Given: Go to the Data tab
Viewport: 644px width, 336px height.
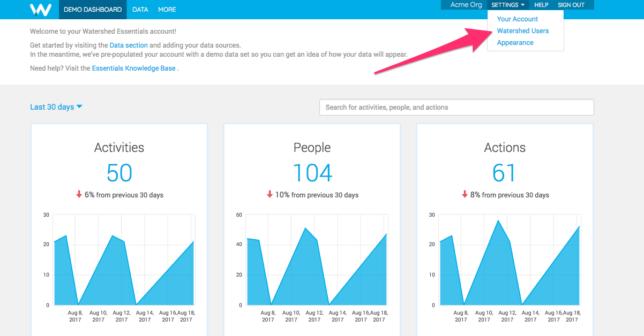Looking at the screenshot, I should coord(140,10).
